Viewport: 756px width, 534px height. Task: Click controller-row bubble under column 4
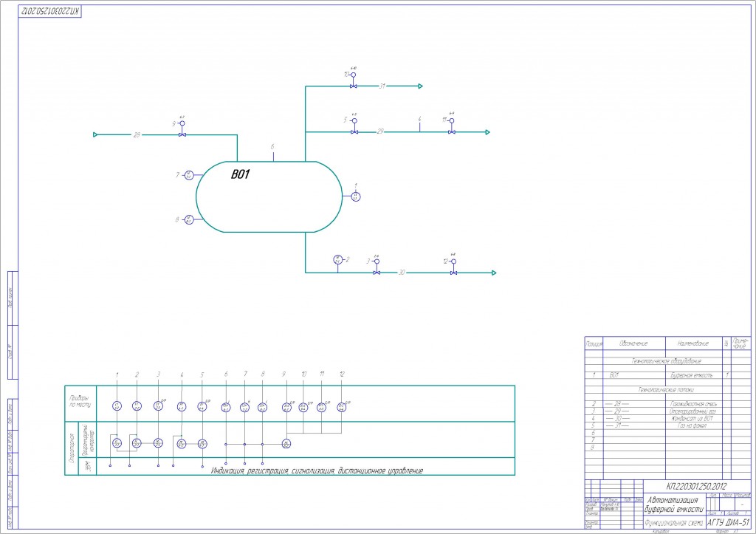182,444
